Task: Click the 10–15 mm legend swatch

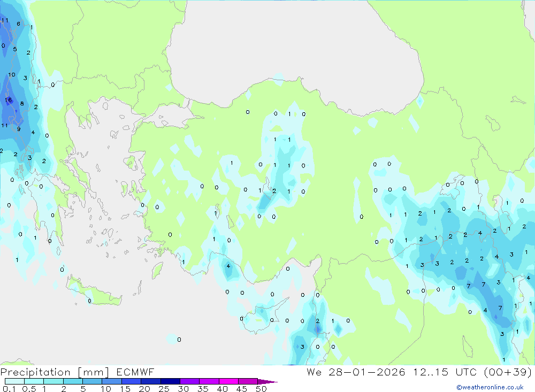Action: coord(112,381)
